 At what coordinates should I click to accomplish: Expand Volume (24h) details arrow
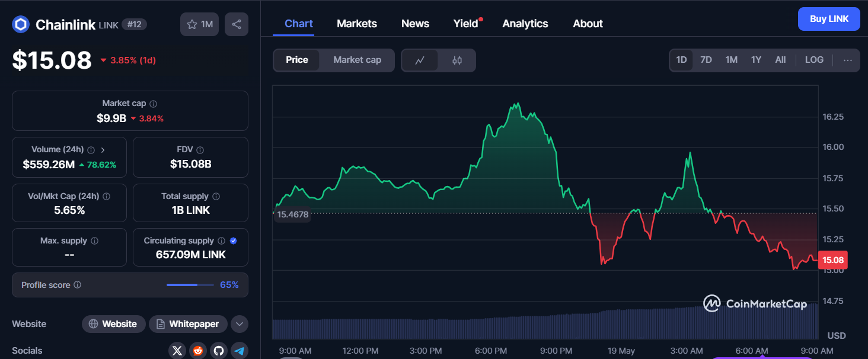pos(103,150)
